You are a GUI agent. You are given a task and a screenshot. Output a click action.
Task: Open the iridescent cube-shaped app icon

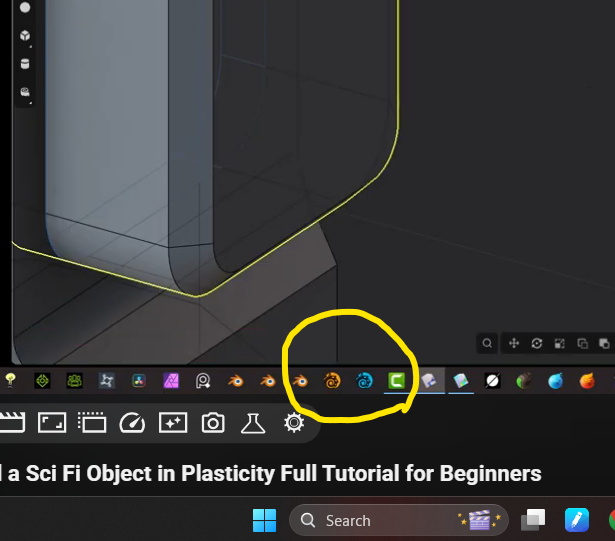tap(461, 381)
